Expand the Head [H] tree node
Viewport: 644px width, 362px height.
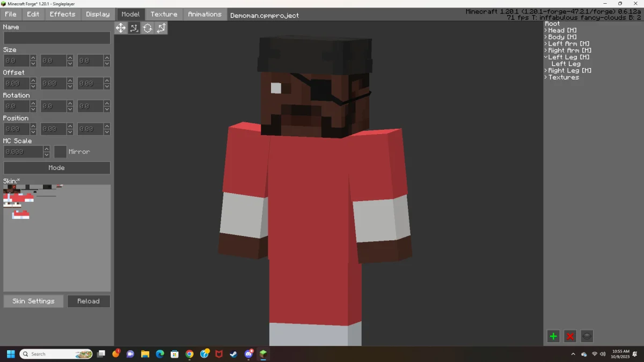click(x=546, y=31)
